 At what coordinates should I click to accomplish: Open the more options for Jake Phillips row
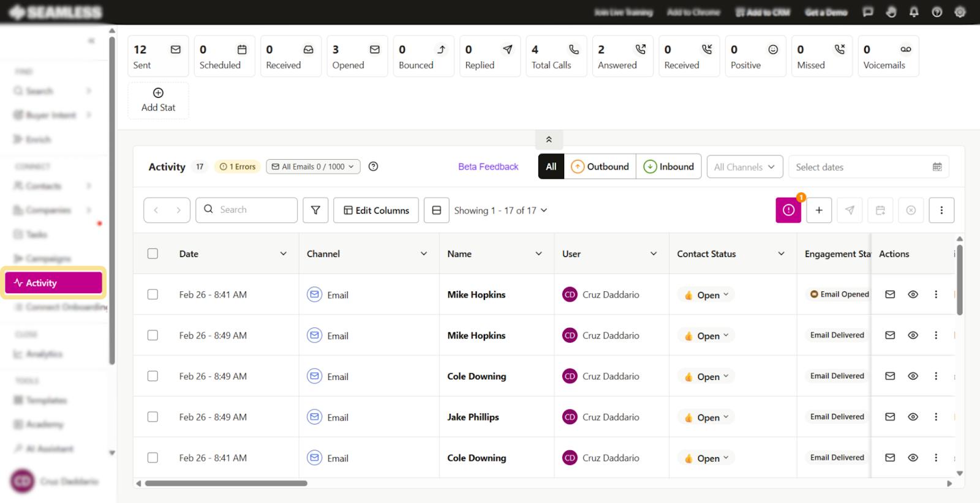click(936, 417)
